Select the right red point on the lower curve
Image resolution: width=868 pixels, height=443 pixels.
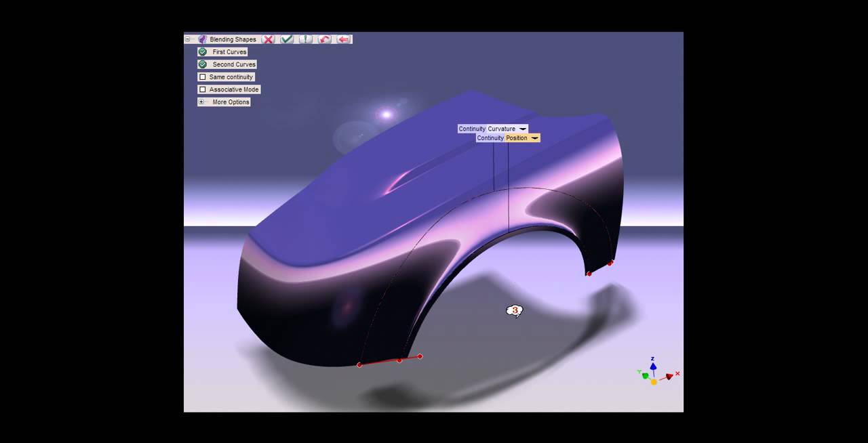click(420, 356)
